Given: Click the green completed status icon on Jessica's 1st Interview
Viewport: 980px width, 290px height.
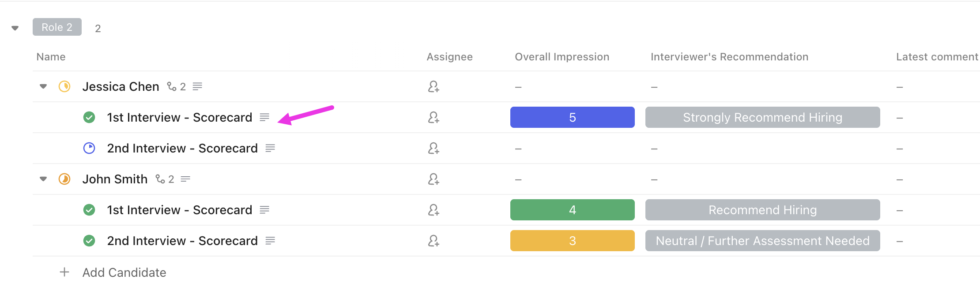Looking at the screenshot, I should coord(90,117).
